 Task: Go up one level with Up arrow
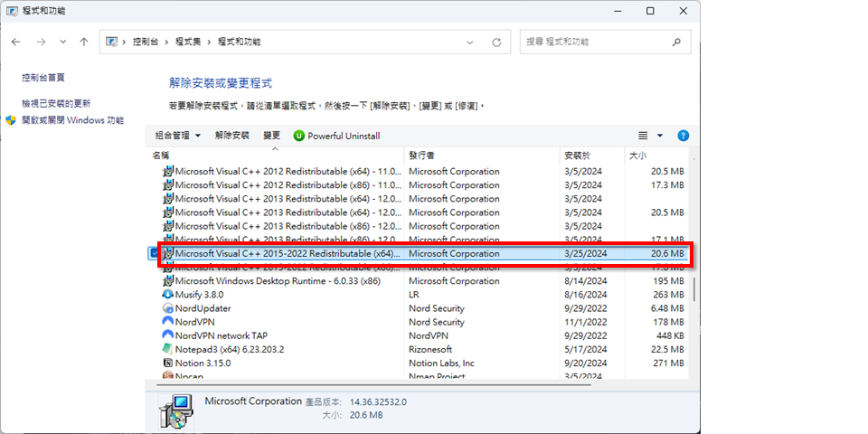pos(84,42)
